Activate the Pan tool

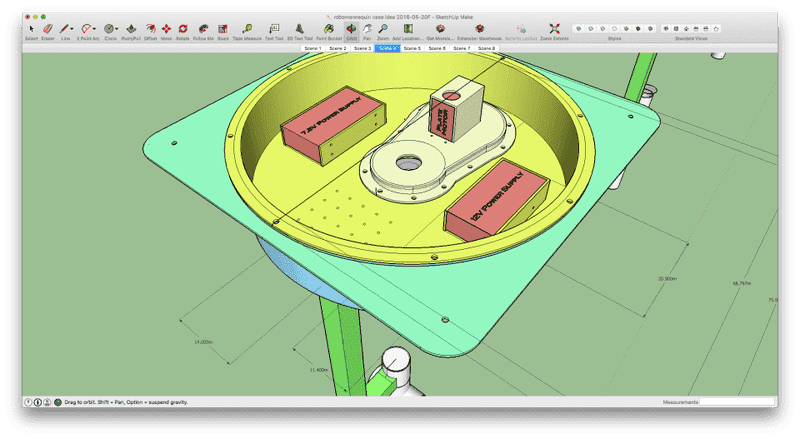pos(366,29)
